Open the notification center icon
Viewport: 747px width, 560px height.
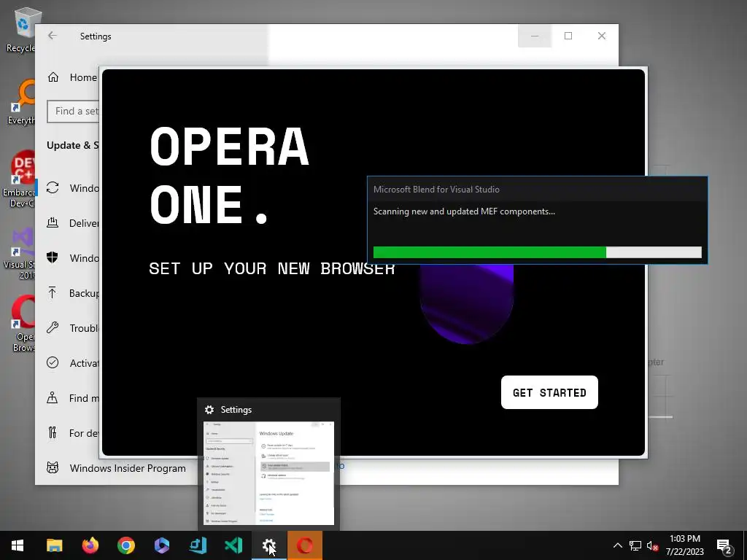tap(724, 546)
